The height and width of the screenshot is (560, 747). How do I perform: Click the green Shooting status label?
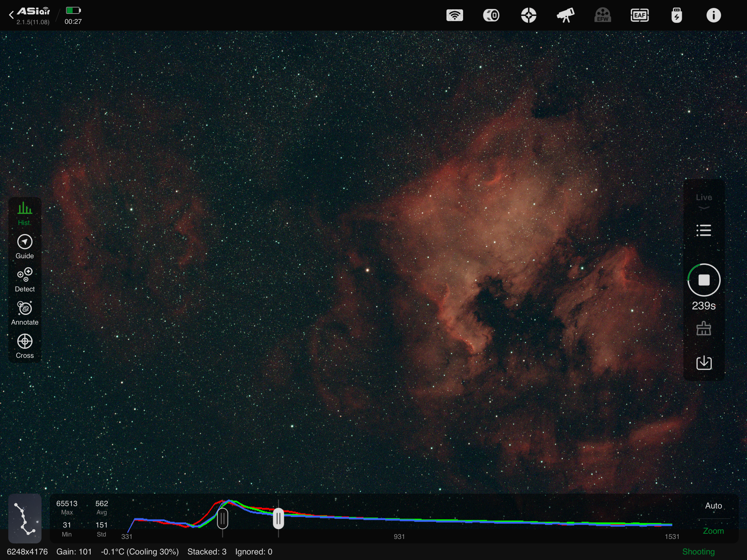[698, 552]
